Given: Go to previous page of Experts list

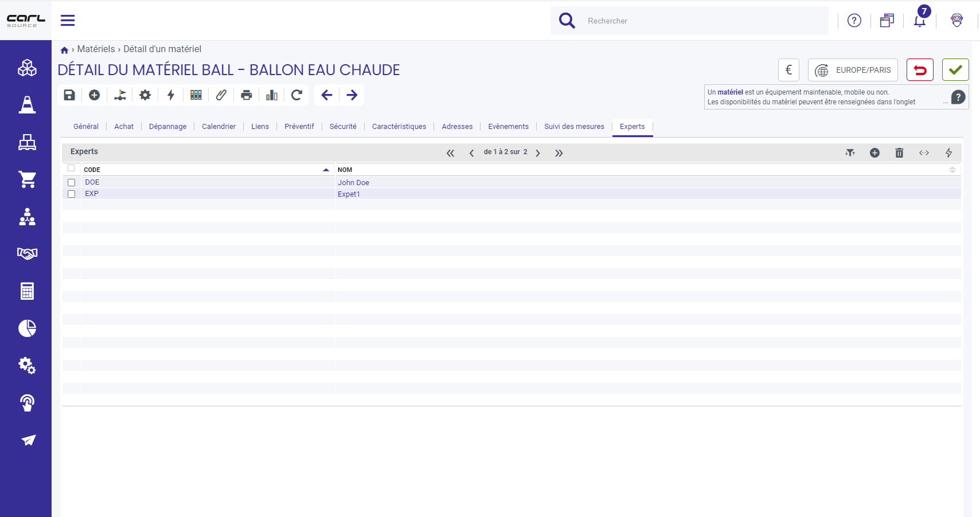Looking at the screenshot, I should (x=471, y=153).
